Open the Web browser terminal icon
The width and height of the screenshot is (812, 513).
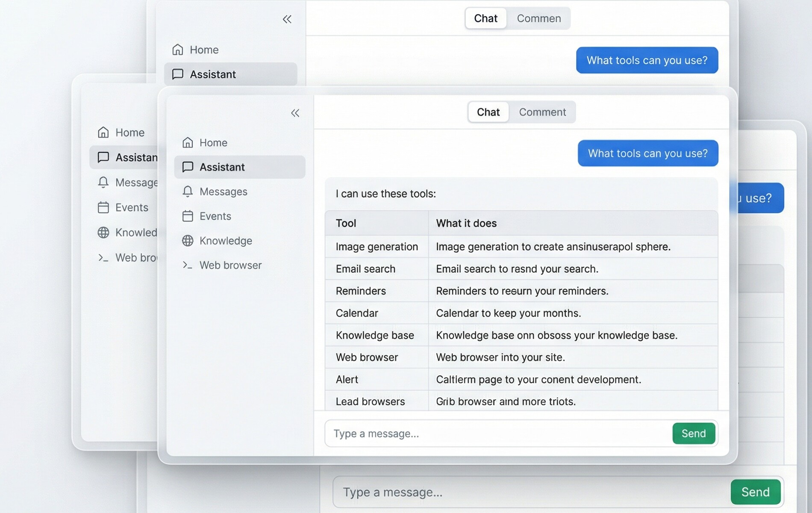tap(187, 265)
